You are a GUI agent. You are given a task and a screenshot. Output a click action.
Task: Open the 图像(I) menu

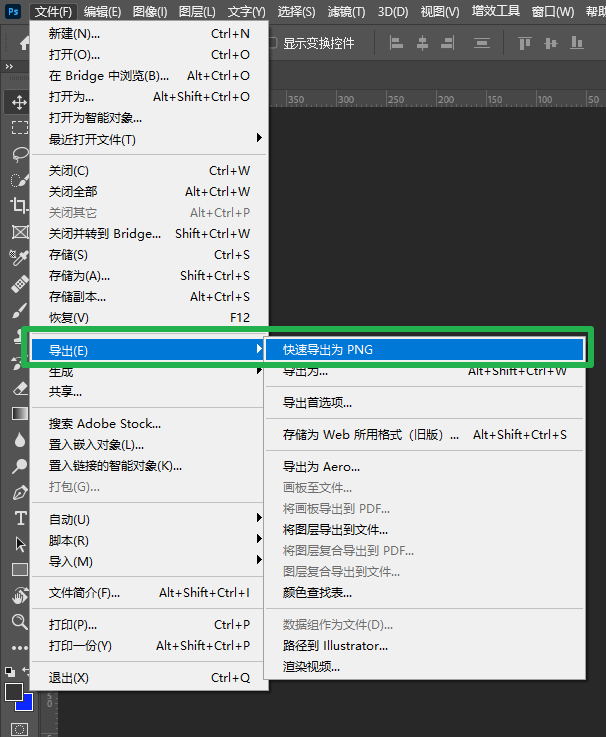[x=150, y=11]
